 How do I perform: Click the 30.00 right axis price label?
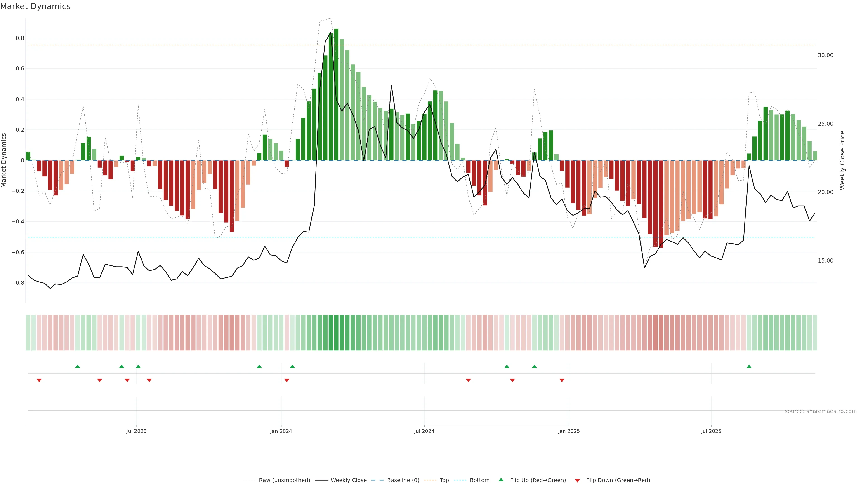825,55
